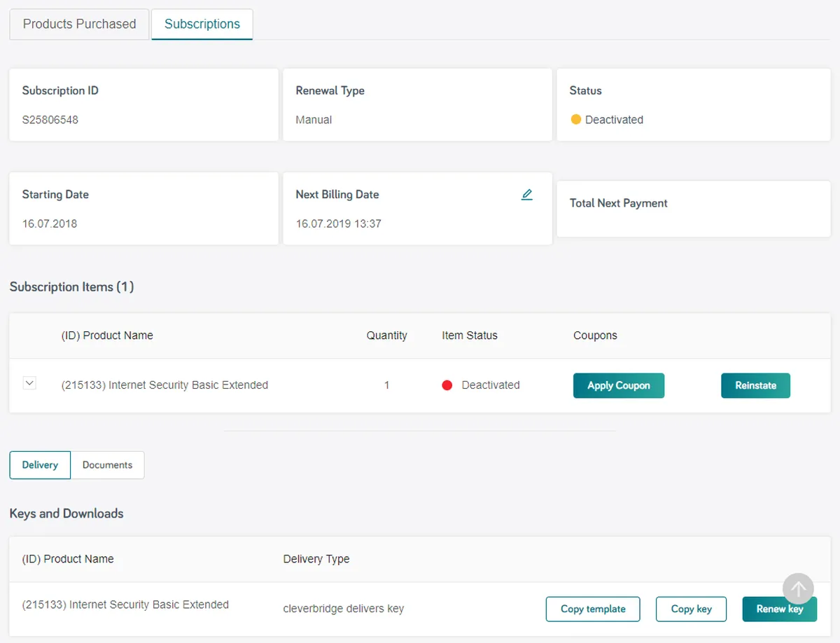Screen dimensions: 840x643
Task: Switch to the Documents tab
Action: pyautogui.click(x=107, y=465)
